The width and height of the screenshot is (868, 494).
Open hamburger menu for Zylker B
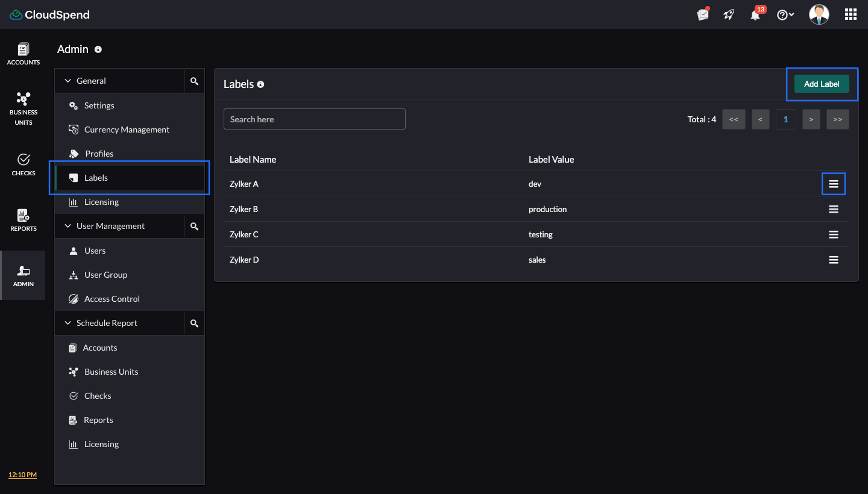point(834,209)
